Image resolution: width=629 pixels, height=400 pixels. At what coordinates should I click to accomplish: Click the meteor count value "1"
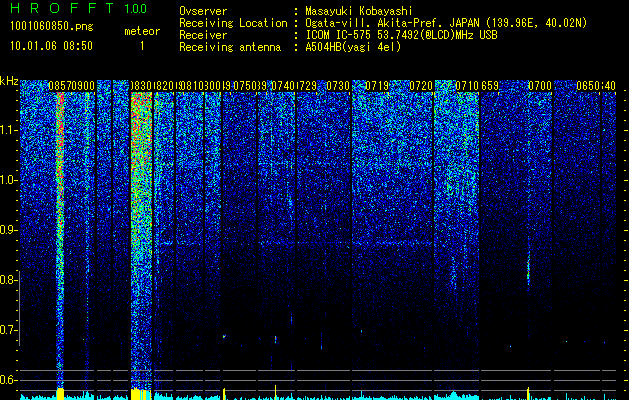[x=142, y=46]
